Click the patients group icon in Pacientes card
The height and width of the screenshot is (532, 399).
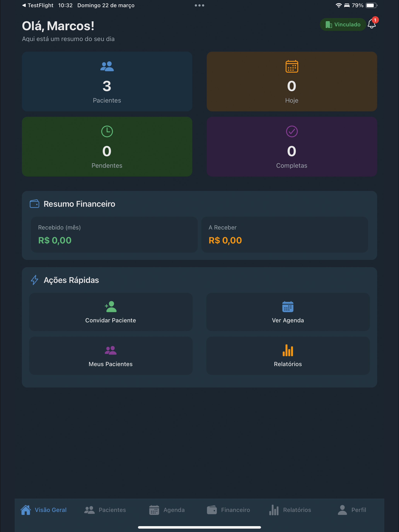pos(107,66)
